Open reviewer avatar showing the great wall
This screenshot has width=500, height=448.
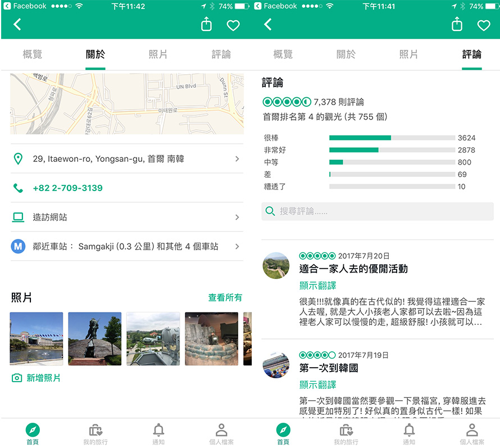[x=276, y=265]
